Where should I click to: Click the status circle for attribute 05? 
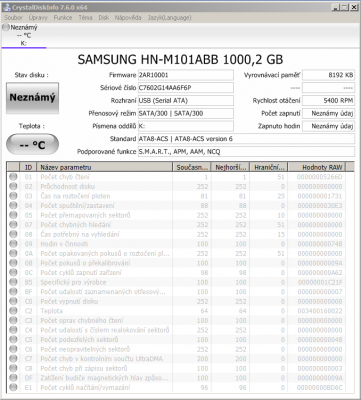click(x=13, y=215)
